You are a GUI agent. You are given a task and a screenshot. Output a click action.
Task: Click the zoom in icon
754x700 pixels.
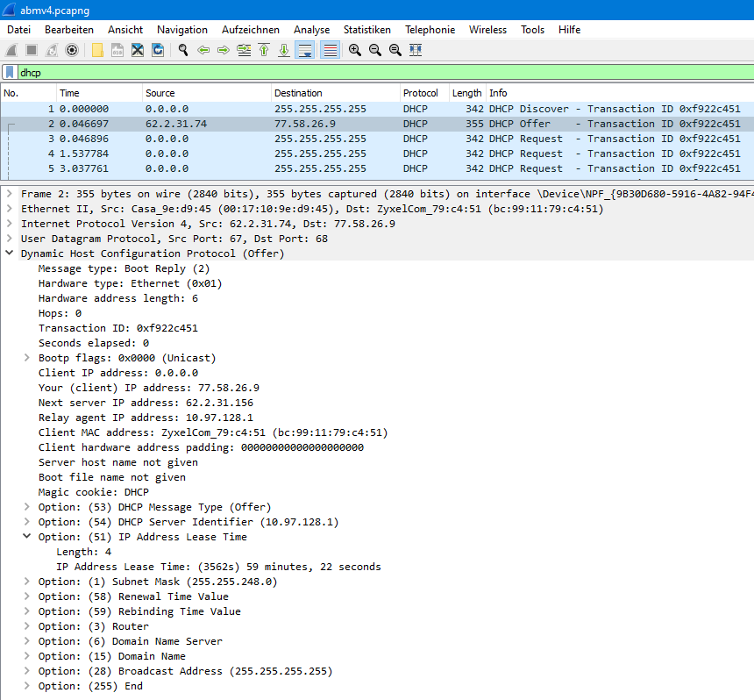(354, 50)
